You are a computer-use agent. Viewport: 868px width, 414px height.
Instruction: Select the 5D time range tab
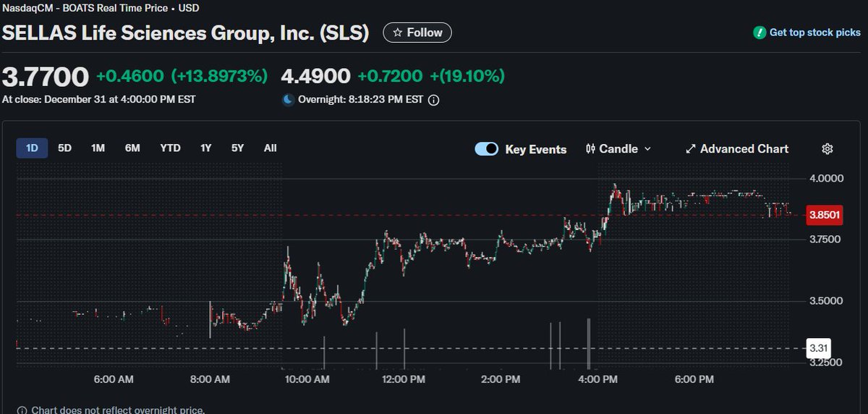pyautogui.click(x=65, y=148)
